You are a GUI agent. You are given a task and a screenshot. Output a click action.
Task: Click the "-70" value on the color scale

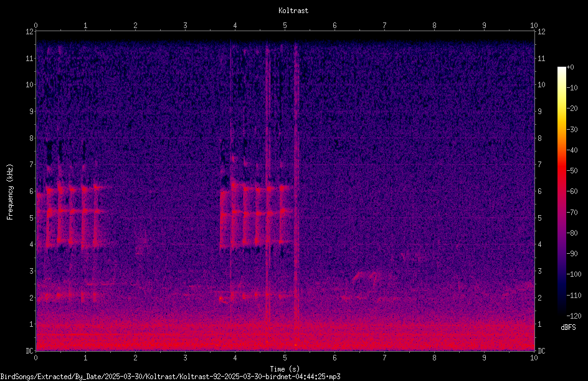tap(572, 213)
